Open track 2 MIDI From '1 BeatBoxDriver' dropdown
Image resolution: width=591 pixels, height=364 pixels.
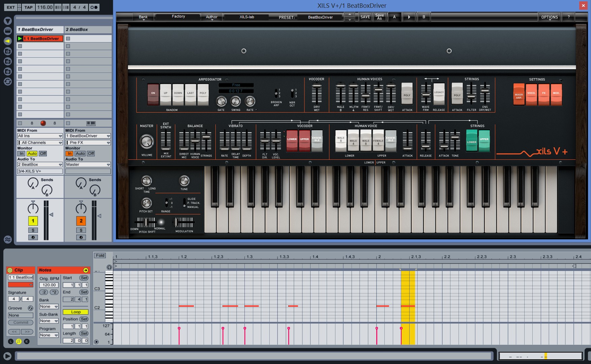point(88,136)
